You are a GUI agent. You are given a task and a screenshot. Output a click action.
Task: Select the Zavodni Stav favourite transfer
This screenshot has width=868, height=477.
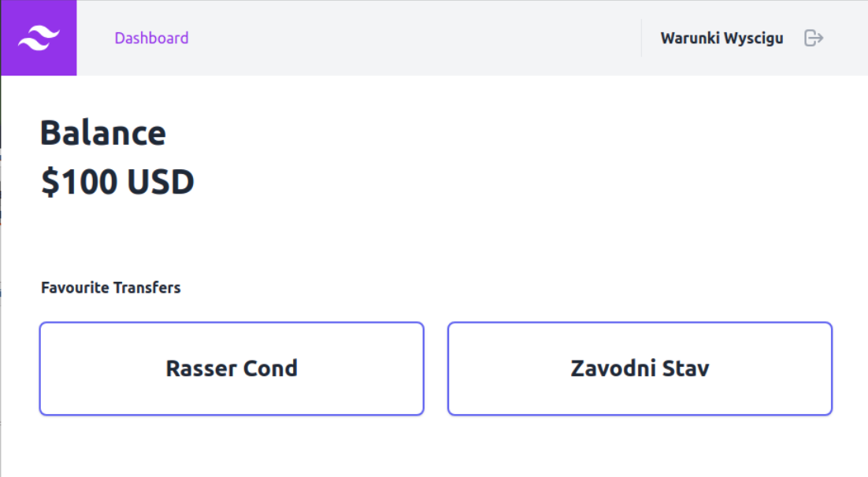640,368
